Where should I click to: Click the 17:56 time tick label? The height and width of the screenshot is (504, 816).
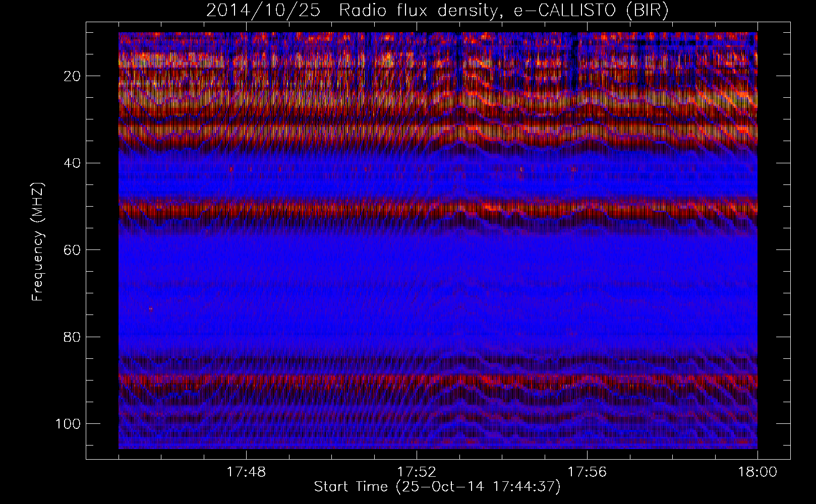(x=587, y=472)
